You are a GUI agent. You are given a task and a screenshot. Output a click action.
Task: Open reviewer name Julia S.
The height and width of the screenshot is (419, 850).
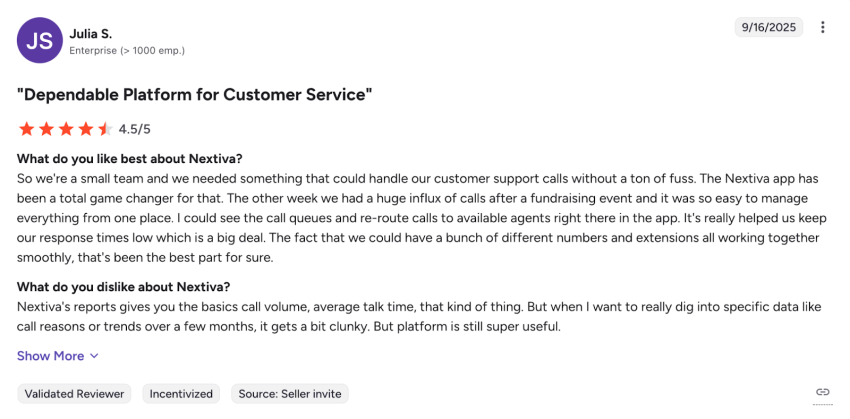tap(90, 33)
